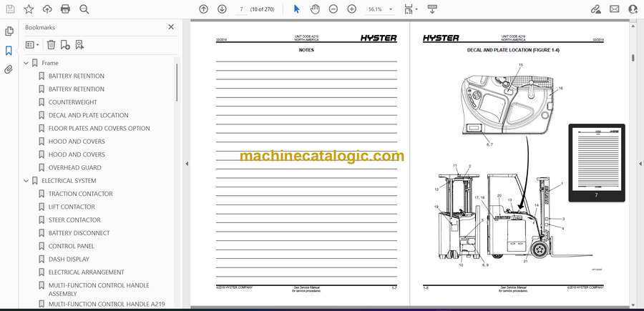Select the Frame bookmark
Image resolution: width=644 pixels, height=311 pixels.
50,63
